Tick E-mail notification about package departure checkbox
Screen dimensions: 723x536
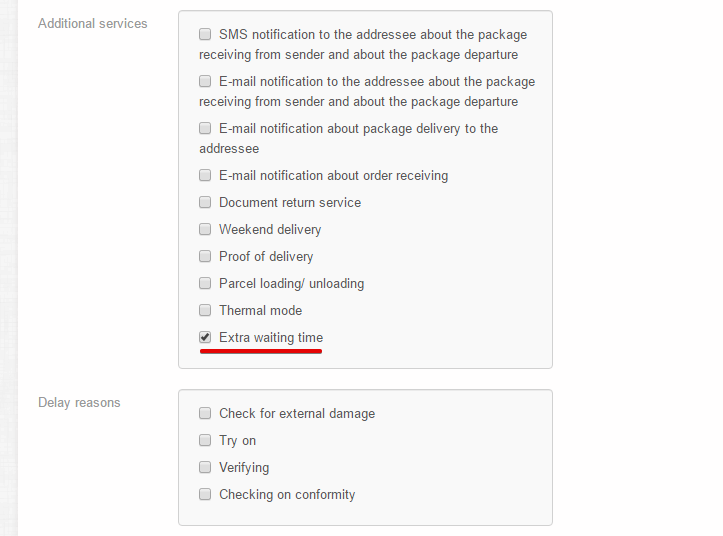pyautogui.click(x=205, y=81)
